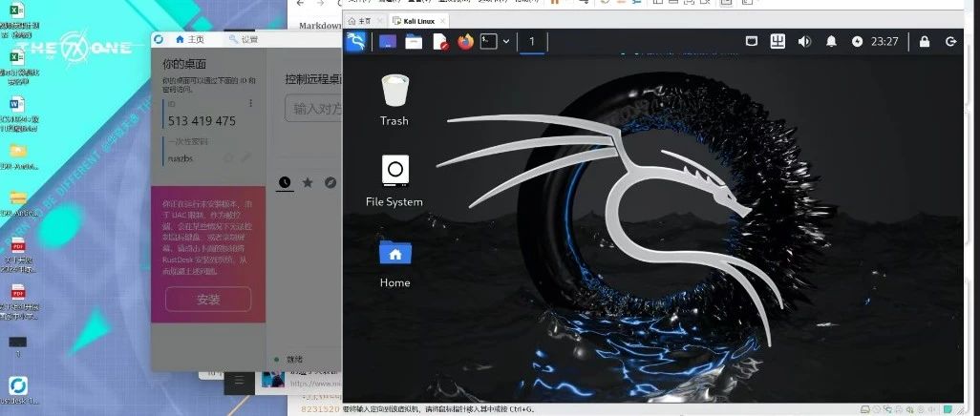Click the RustDesk ID 513 419 475

pos(202,120)
